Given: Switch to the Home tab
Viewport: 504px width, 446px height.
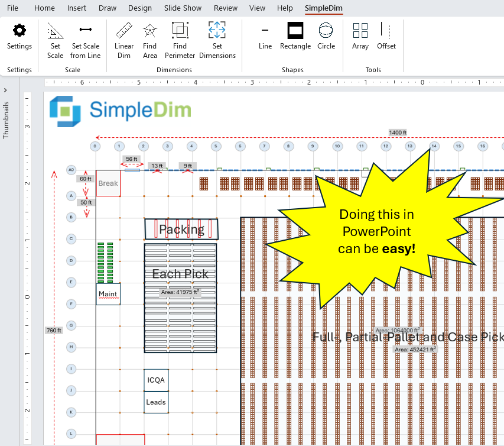Looking at the screenshot, I should click(x=44, y=8).
